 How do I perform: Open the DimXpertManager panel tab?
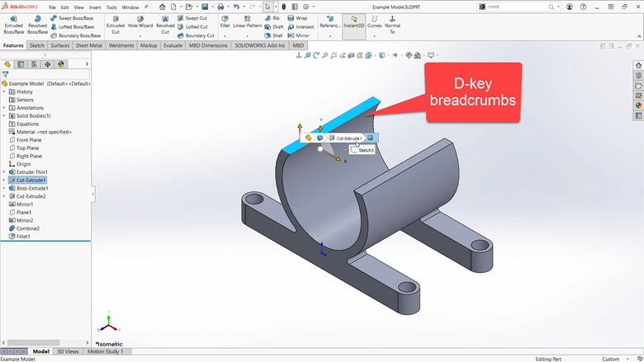tap(48, 64)
